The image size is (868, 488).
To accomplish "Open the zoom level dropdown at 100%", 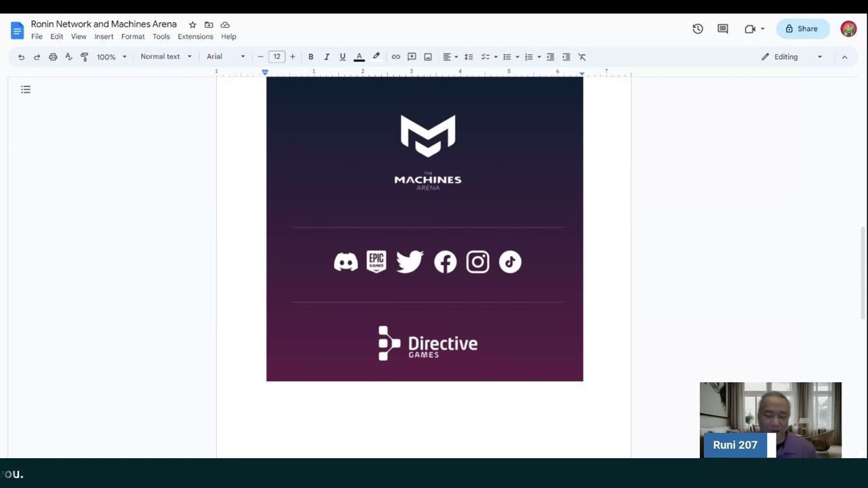I will click(x=111, y=57).
